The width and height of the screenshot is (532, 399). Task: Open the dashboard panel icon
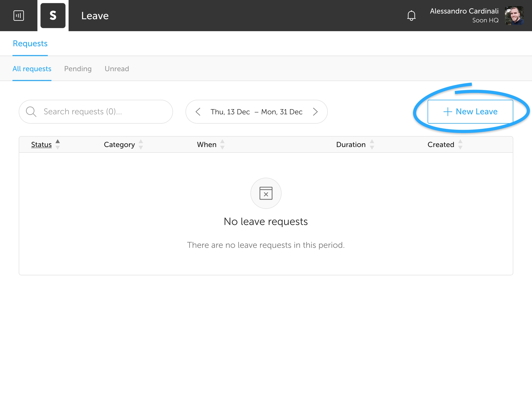point(18,16)
